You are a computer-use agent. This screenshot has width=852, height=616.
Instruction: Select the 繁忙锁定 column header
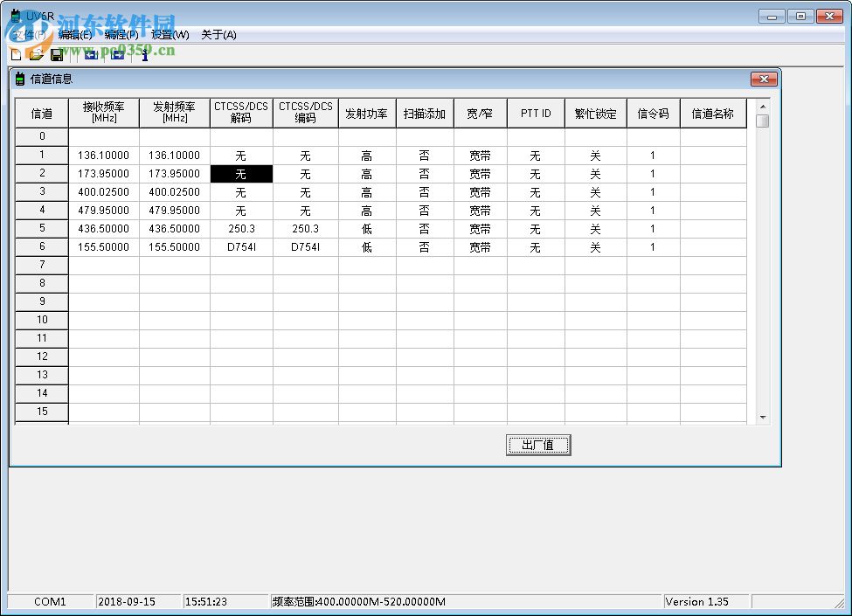click(596, 113)
